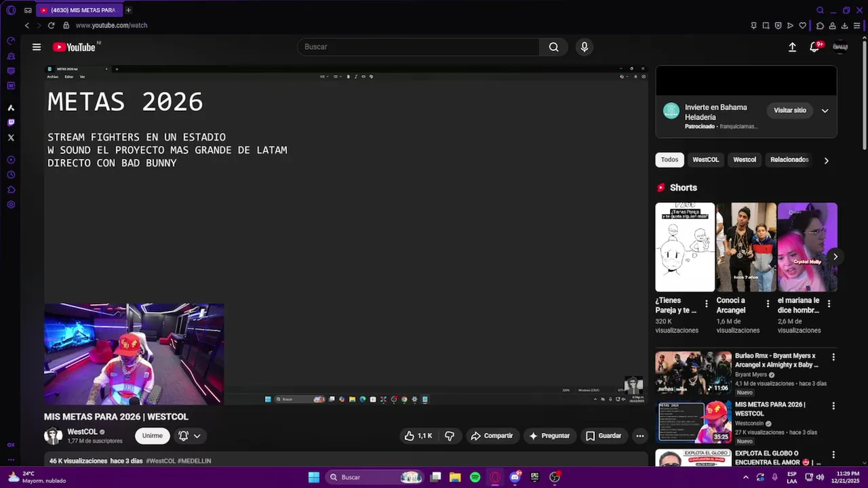Select the WestCOL filter chip

[x=705, y=160]
